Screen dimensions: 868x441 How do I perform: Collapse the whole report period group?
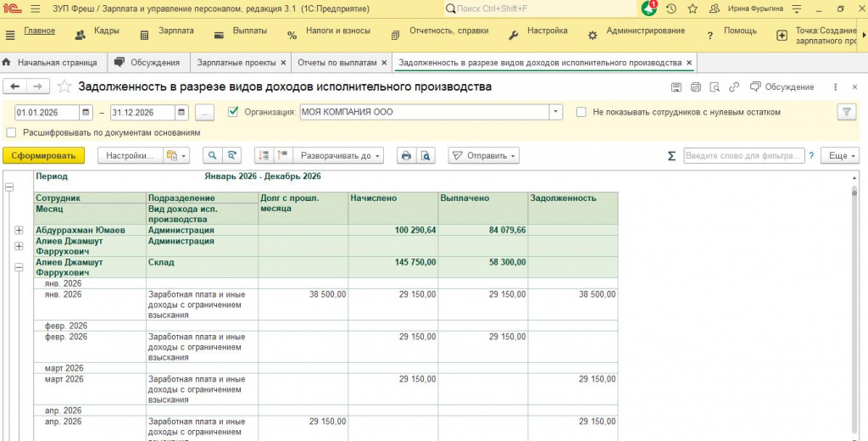point(9,187)
